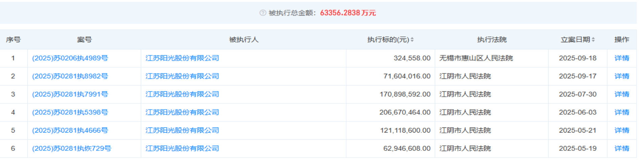
Task: Open case (2025)苏0206执4989号
Action: 70,58
